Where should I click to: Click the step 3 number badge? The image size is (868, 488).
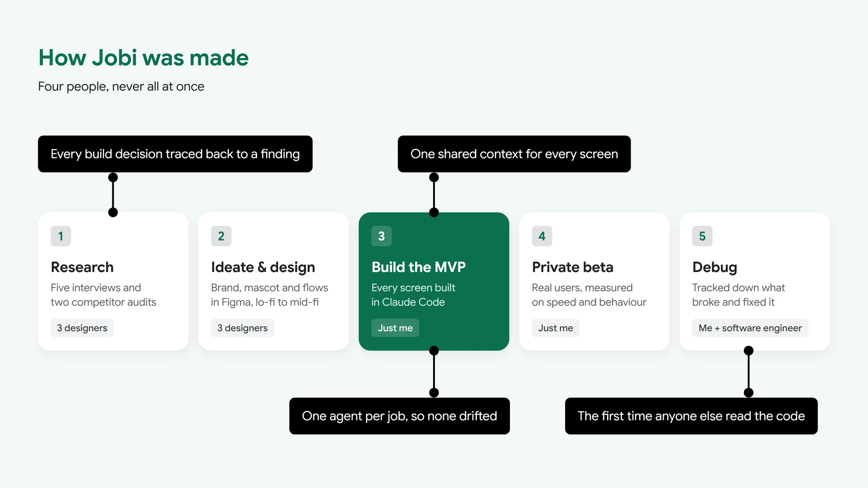pyautogui.click(x=381, y=236)
